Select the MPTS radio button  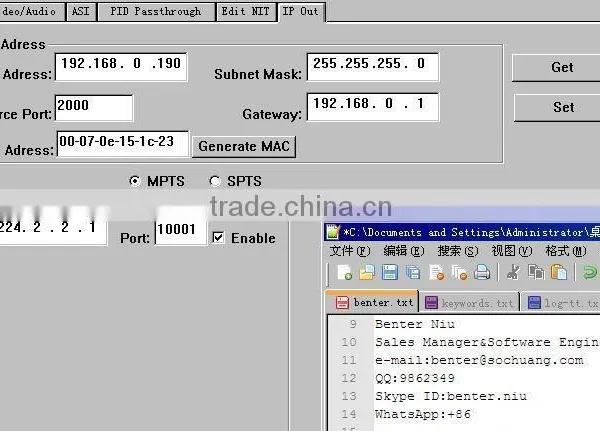pos(135,181)
